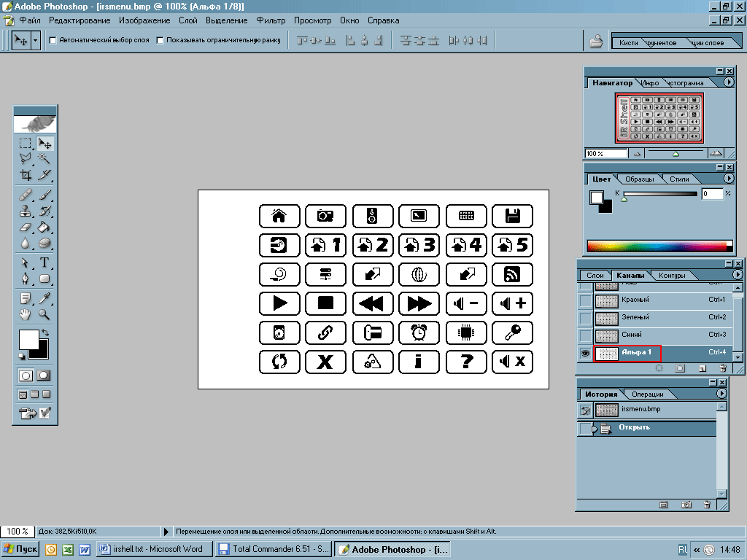This screenshot has height=560, width=747.
Task: Tick the show bounding box checkbox
Action: pos(160,41)
